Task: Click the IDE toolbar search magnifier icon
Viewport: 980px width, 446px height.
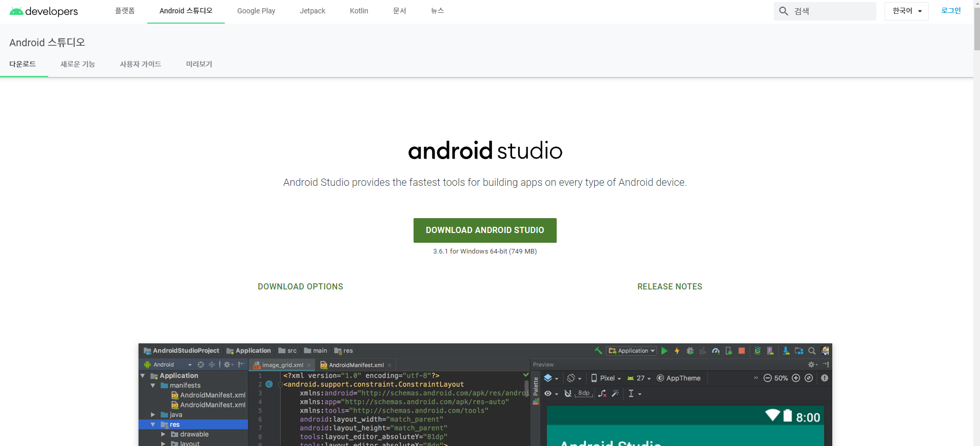Action: [x=812, y=351]
